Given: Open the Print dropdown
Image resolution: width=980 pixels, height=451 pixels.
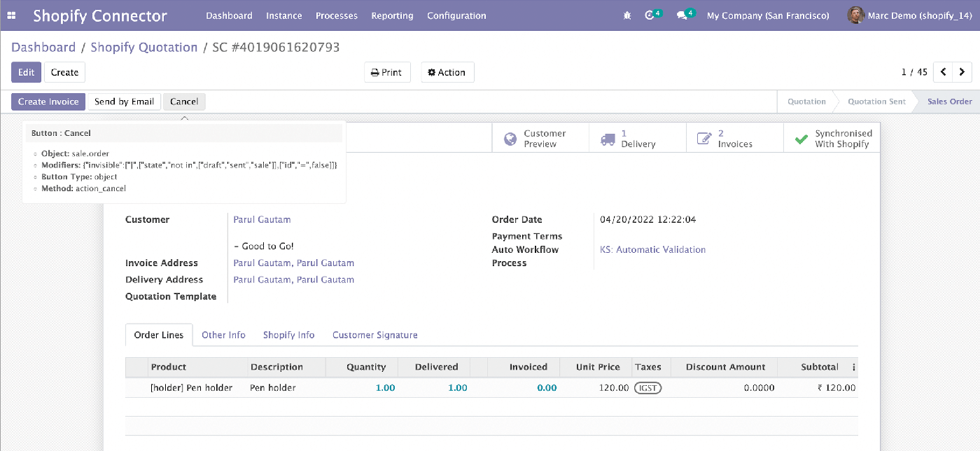Looking at the screenshot, I should (x=386, y=72).
